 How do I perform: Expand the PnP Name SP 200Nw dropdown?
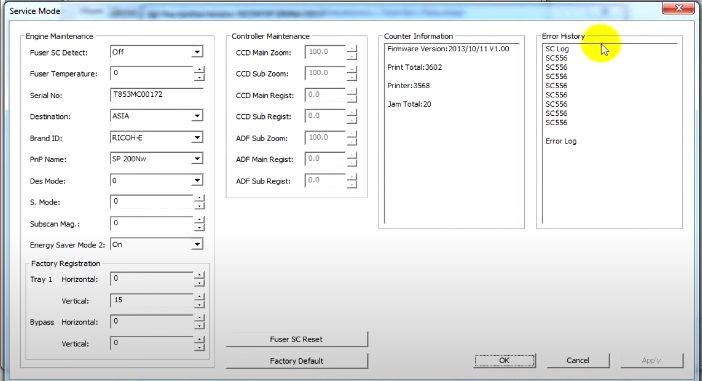pyautogui.click(x=197, y=159)
